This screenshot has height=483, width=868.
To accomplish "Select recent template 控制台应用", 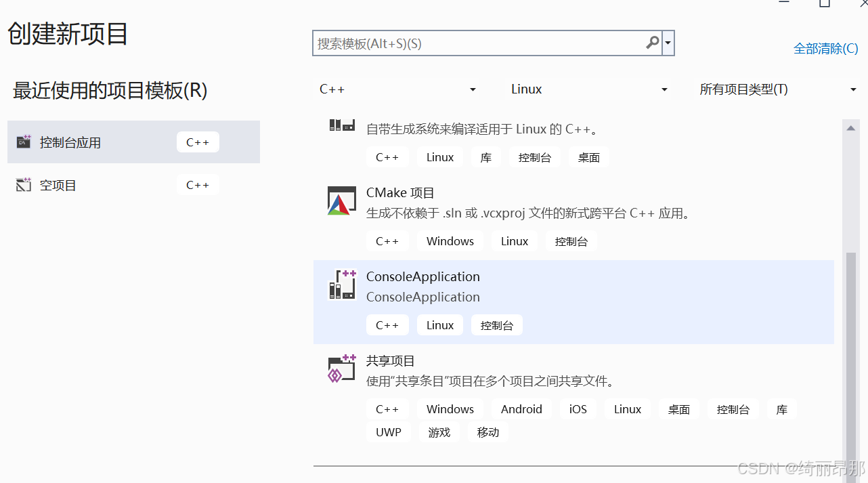I will (x=133, y=142).
